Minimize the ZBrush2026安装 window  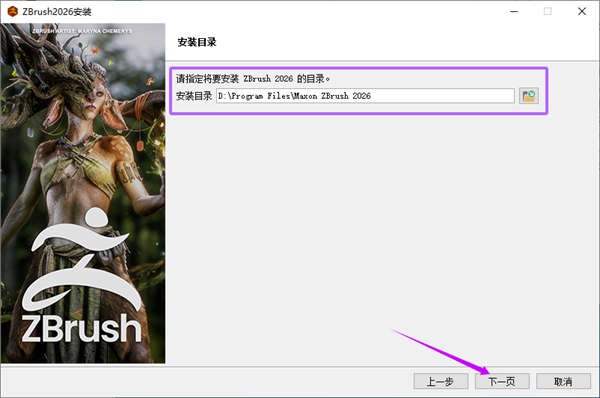514,11
